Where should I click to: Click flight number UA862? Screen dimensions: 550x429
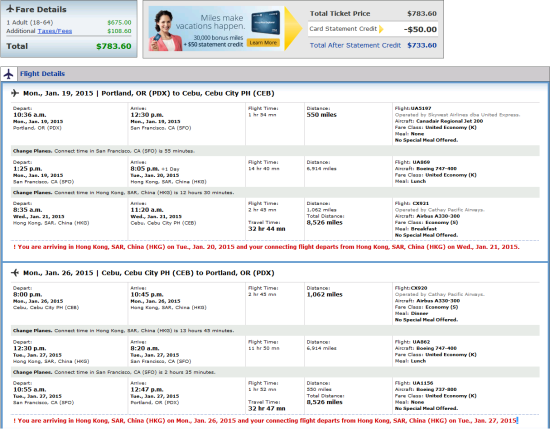click(421, 342)
